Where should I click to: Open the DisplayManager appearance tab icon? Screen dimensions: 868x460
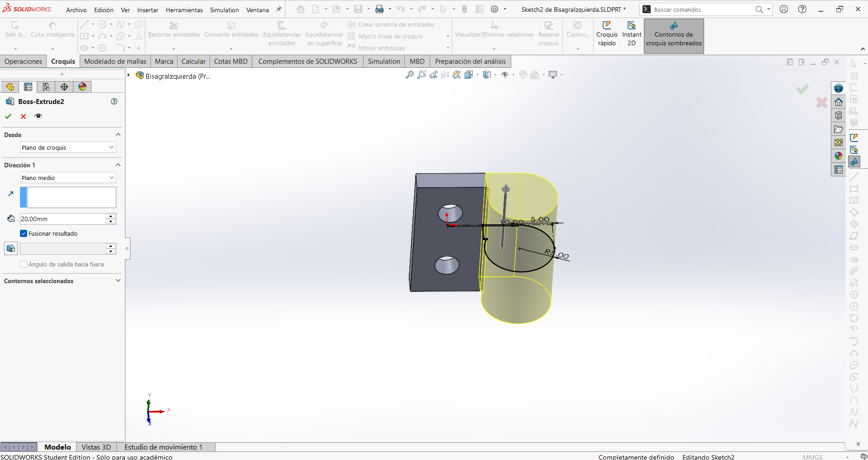tap(82, 87)
